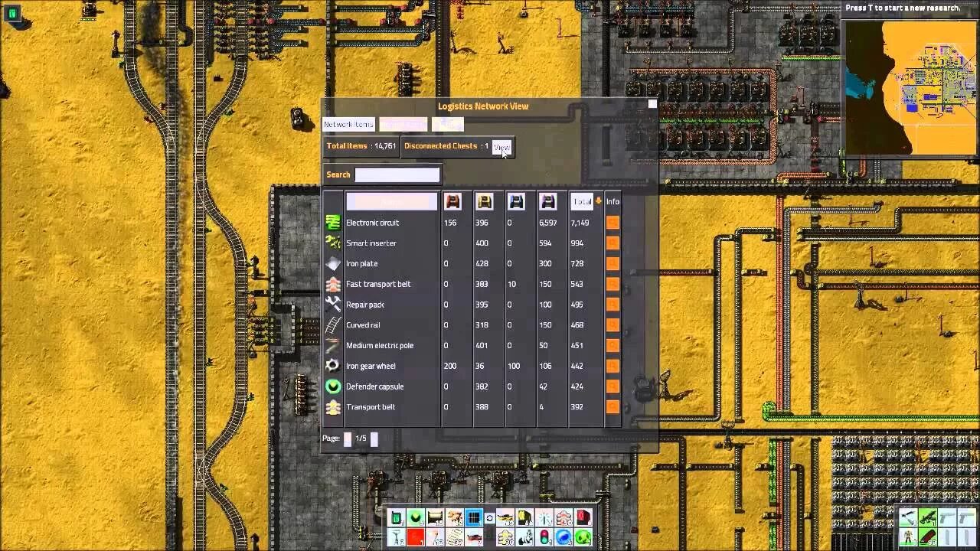980x551 pixels.
Task: Select the armor slot with character figure
Action: point(908,537)
